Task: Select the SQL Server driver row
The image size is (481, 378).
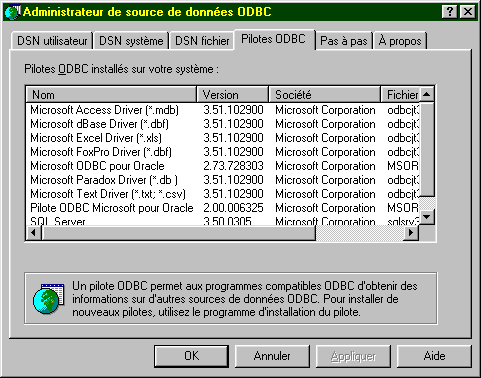Action: (x=222, y=220)
